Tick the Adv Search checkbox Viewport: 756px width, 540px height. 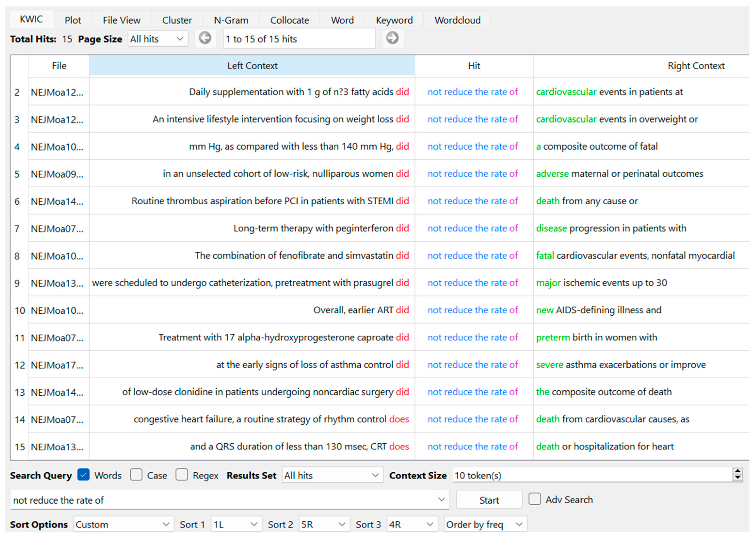[x=535, y=499]
